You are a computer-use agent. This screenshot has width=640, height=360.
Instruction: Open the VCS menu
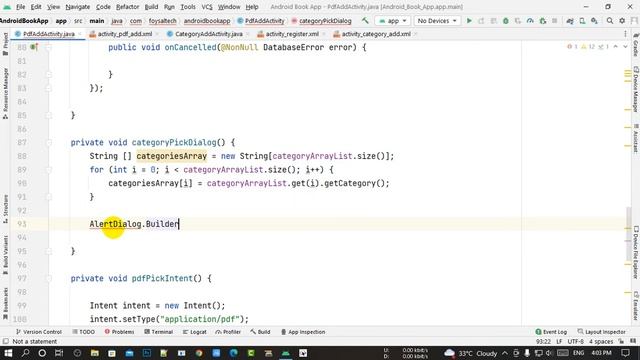pos(207,7)
